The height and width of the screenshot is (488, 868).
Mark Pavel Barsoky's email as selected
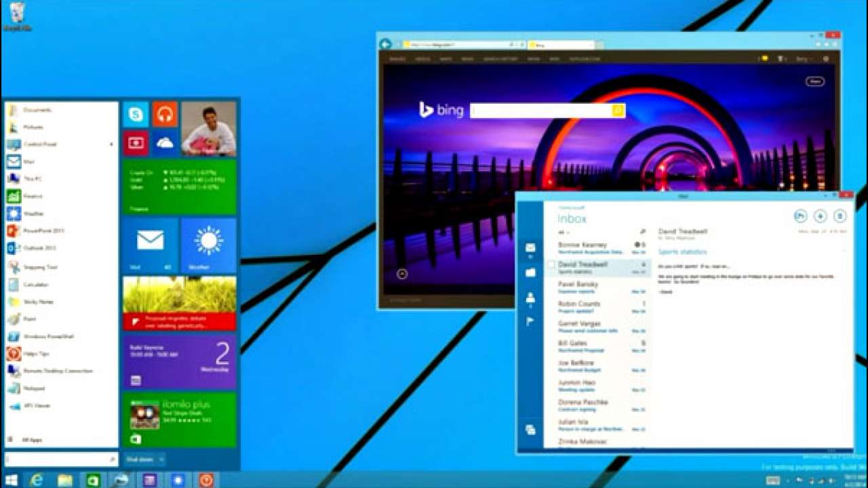pos(551,285)
